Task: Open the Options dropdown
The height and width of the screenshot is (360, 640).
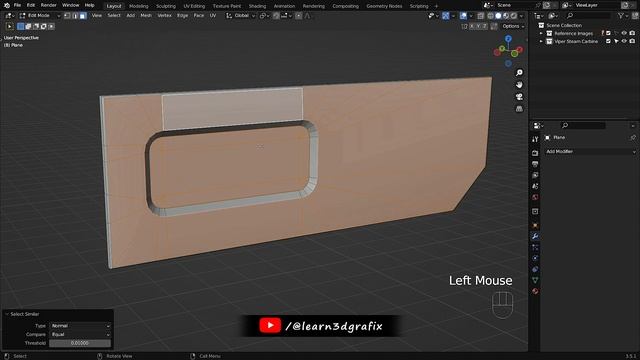Action: point(513,26)
